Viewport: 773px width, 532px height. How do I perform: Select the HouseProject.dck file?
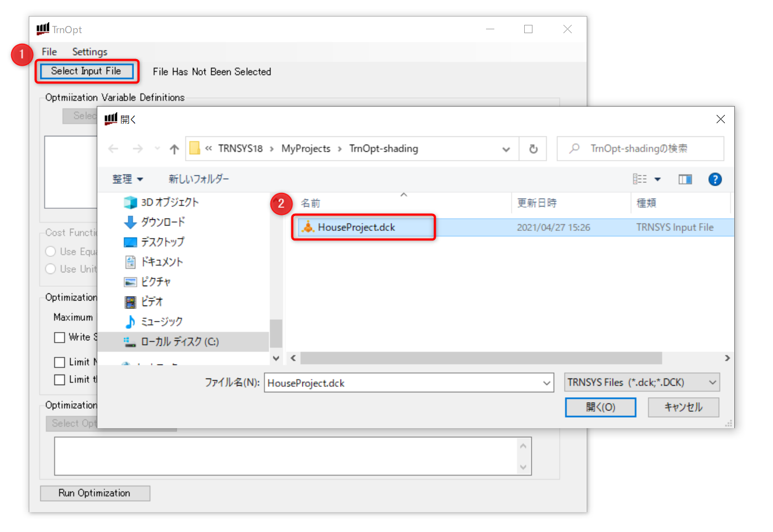[x=356, y=228]
